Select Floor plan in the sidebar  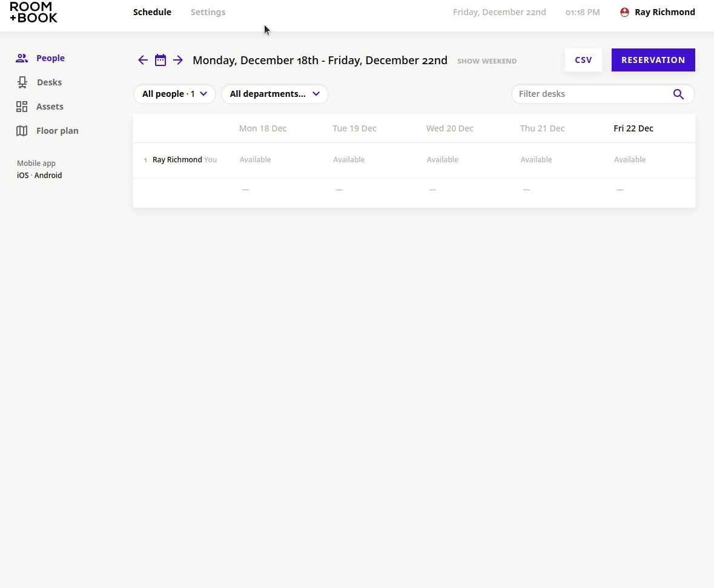pyautogui.click(x=58, y=131)
